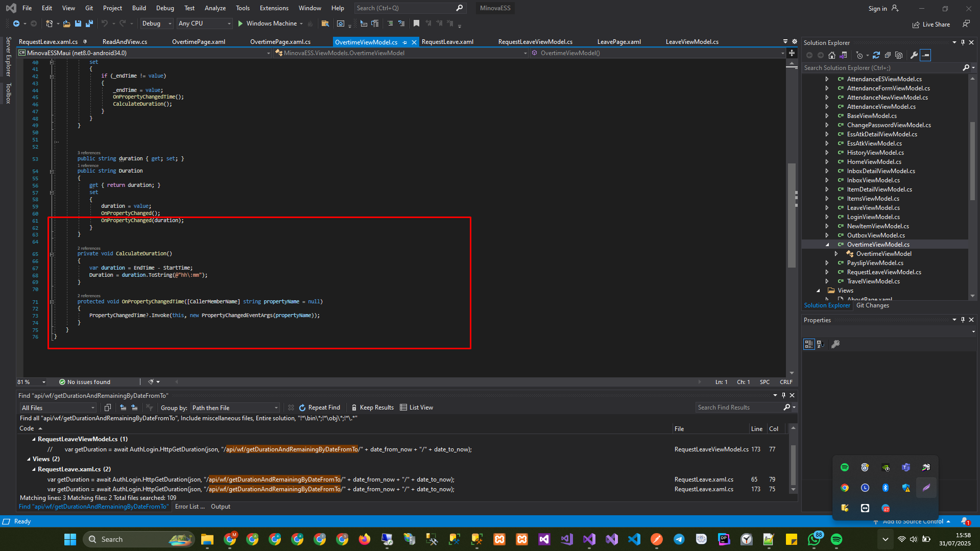Viewport: 980px width, 551px height.
Task: Toggle List View in Find results
Action: (x=416, y=408)
